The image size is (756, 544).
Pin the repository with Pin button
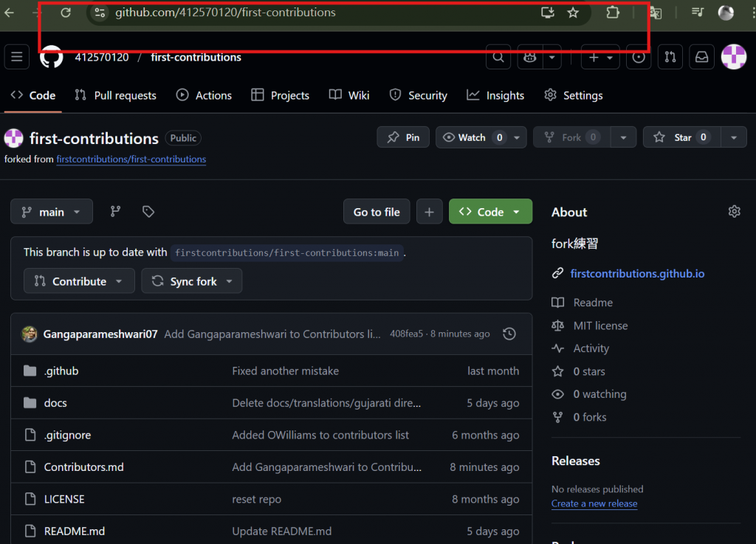click(403, 137)
